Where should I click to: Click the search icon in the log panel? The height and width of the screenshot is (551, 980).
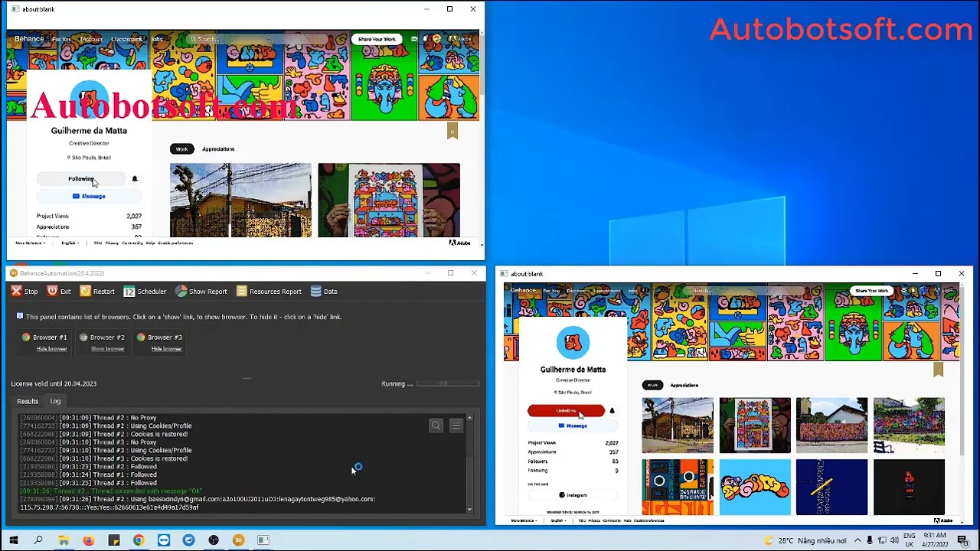[436, 425]
